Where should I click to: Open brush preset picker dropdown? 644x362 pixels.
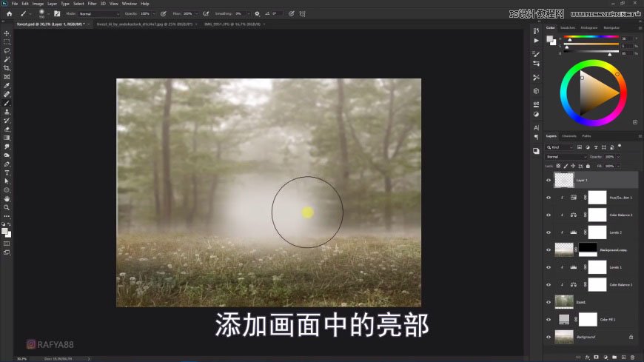click(x=48, y=14)
